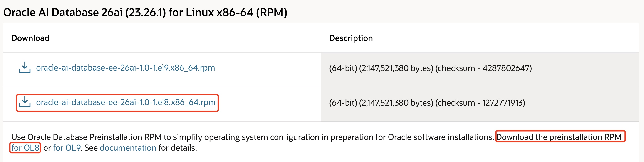Click the download icon for el9 RPM
This screenshot has height=162, width=644.
click(x=25, y=68)
